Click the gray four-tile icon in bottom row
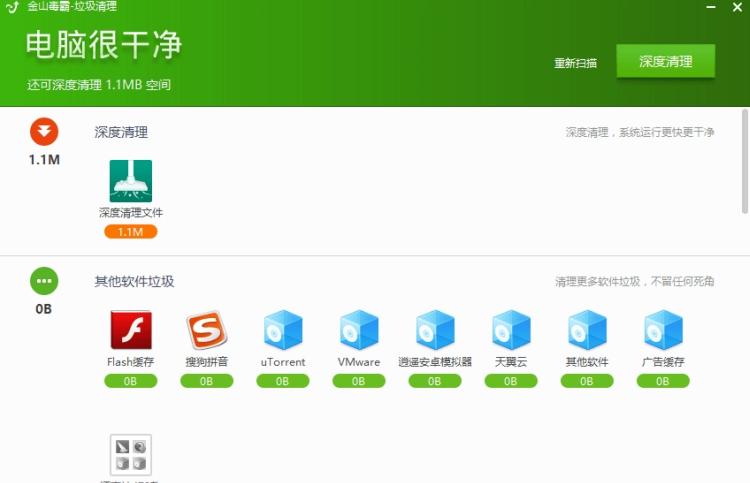The image size is (750, 483). point(131,455)
